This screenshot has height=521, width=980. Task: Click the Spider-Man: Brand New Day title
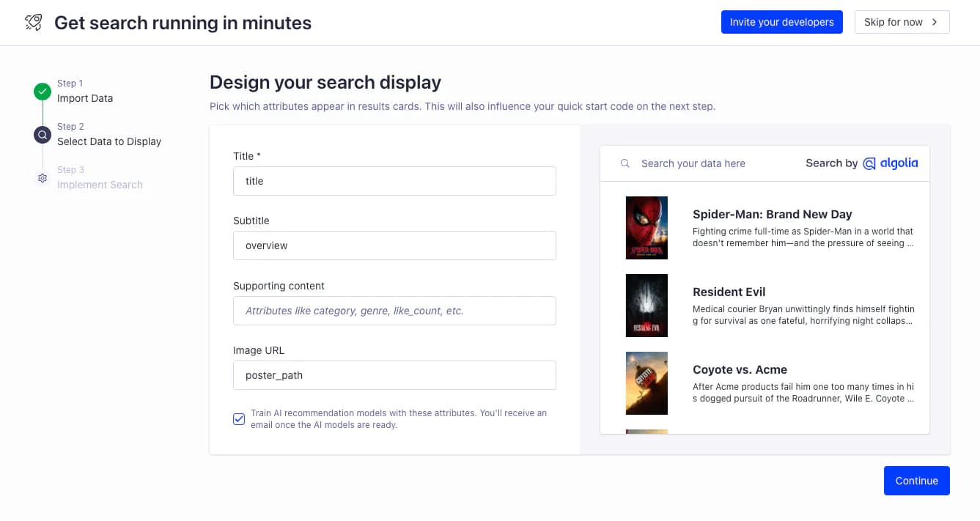pos(773,214)
